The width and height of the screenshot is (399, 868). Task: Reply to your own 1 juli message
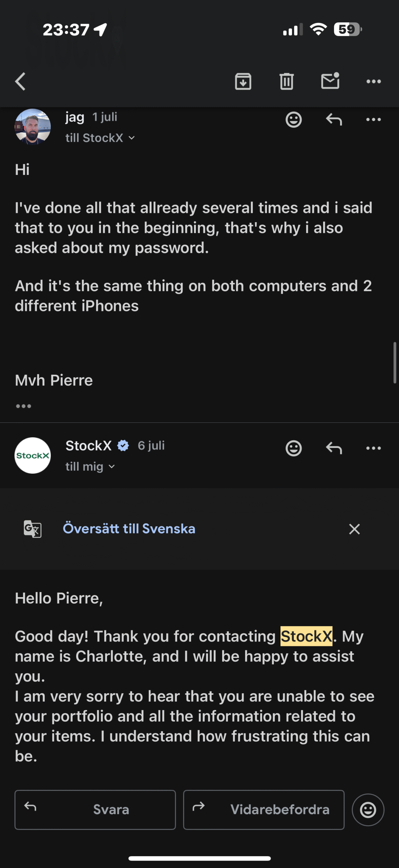(334, 120)
